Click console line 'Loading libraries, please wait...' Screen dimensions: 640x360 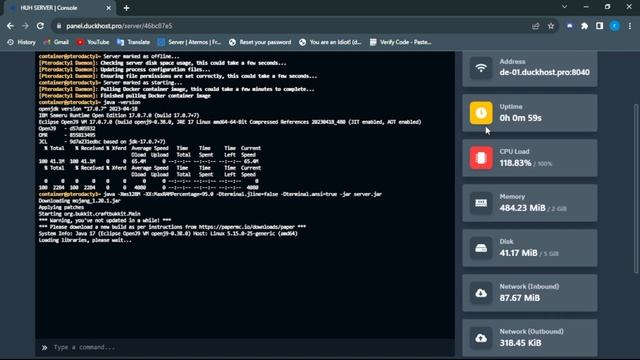85,240
